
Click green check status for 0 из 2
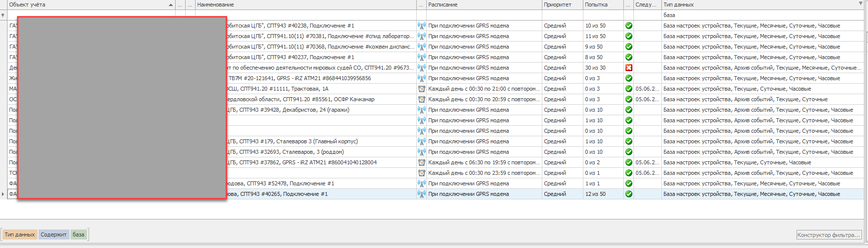[x=629, y=162]
